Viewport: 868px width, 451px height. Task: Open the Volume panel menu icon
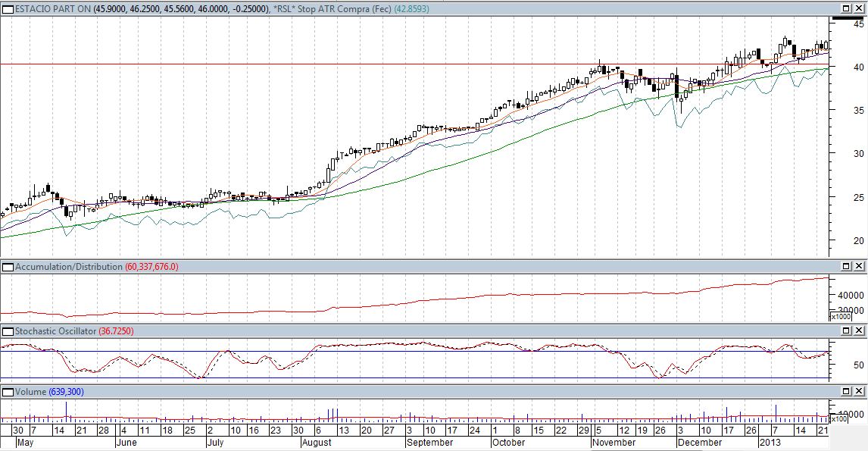pos(8,392)
